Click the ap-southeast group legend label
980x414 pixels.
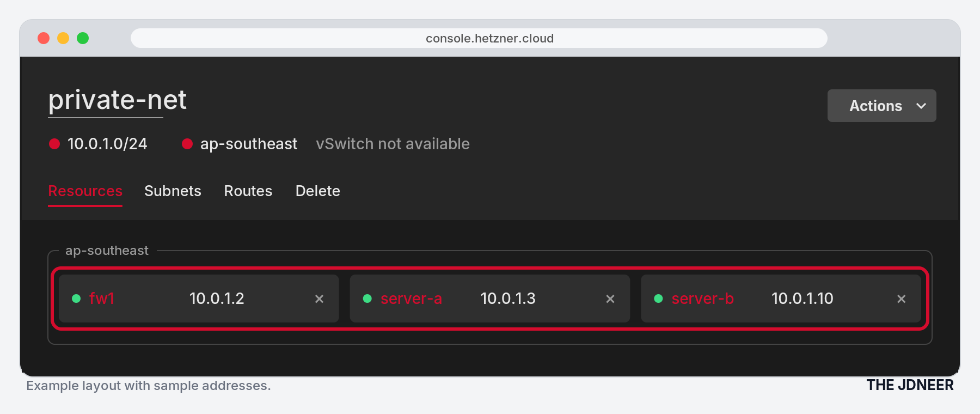107,251
